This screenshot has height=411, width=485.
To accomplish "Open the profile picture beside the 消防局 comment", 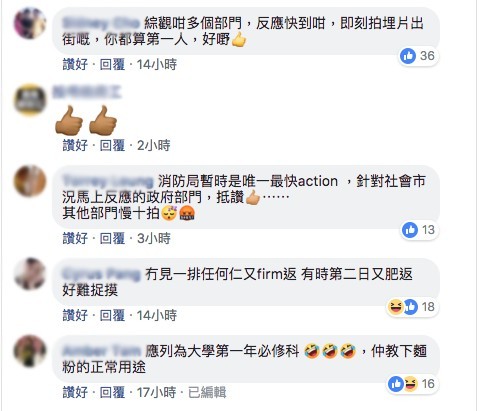I will [30, 181].
